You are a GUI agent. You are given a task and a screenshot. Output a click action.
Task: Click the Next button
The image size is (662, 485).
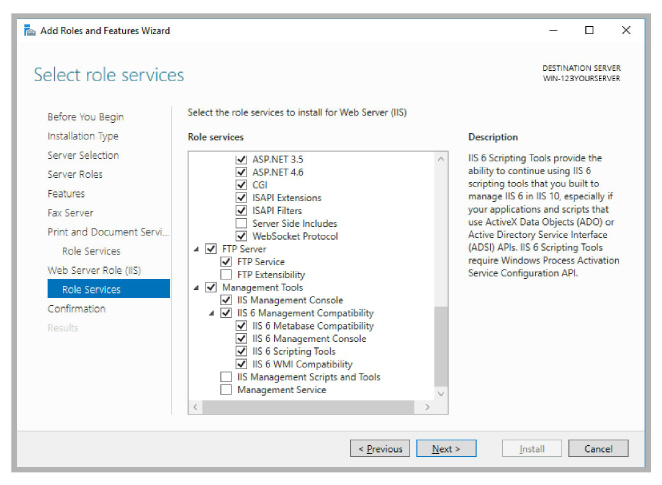446,448
